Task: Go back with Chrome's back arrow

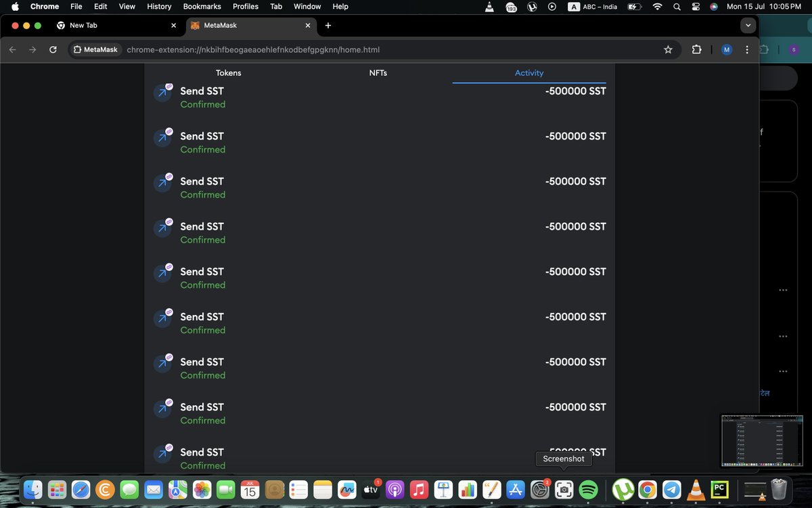Action: pyautogui.click(x=12, y=49)
